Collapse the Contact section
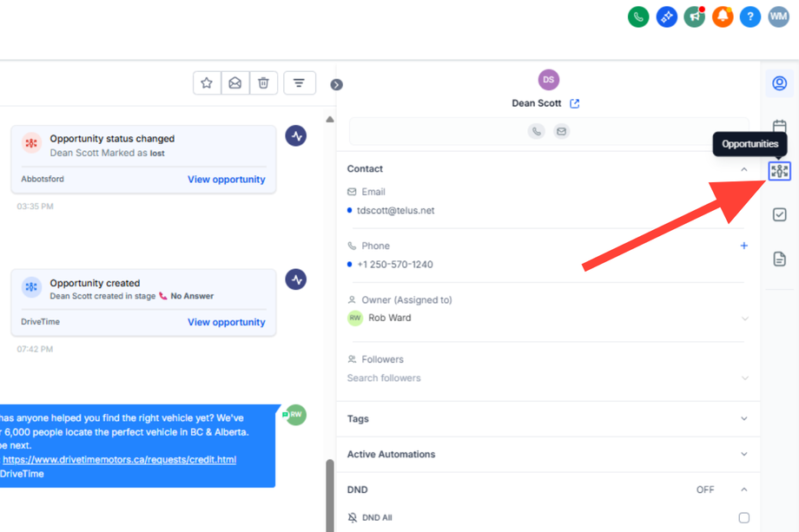Image resolution: width=799 pixels, height=532 pixels. tap(744, 169)
